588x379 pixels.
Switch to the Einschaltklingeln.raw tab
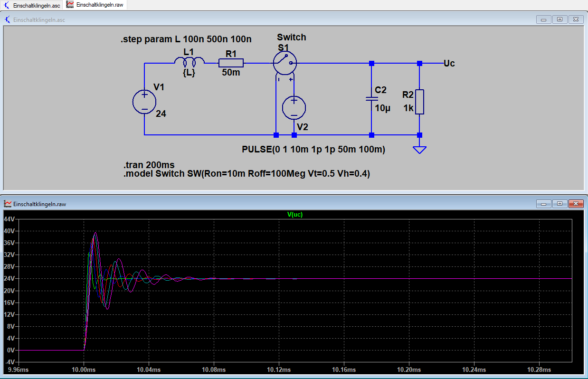tap(95, 4)
